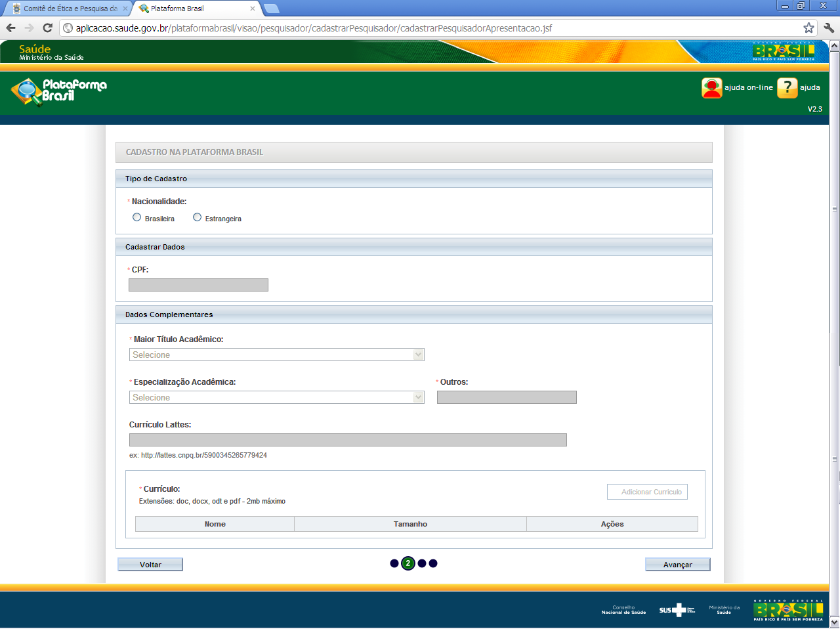
Task: Open the browser wrench settings menu
Action: (x=829, y=28)
